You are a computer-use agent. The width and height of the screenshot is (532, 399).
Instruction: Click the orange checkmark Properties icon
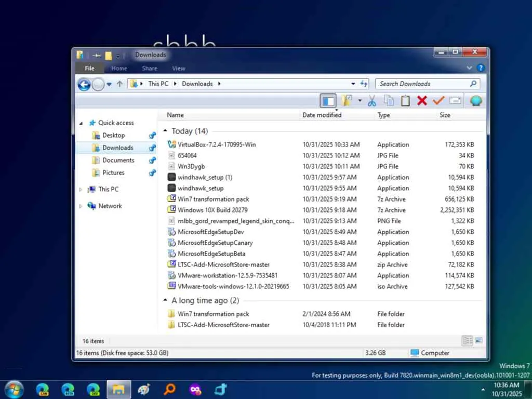pos(438,100)
